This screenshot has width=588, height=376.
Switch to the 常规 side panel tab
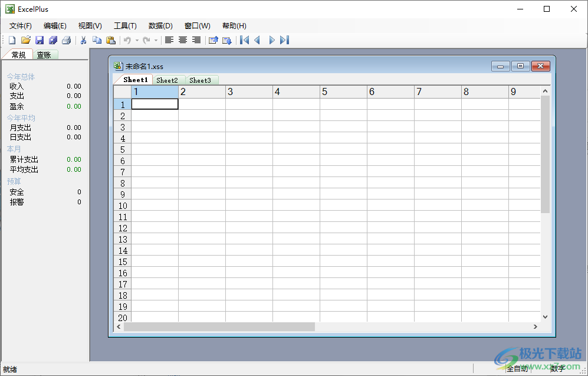[x=18, y=55]
